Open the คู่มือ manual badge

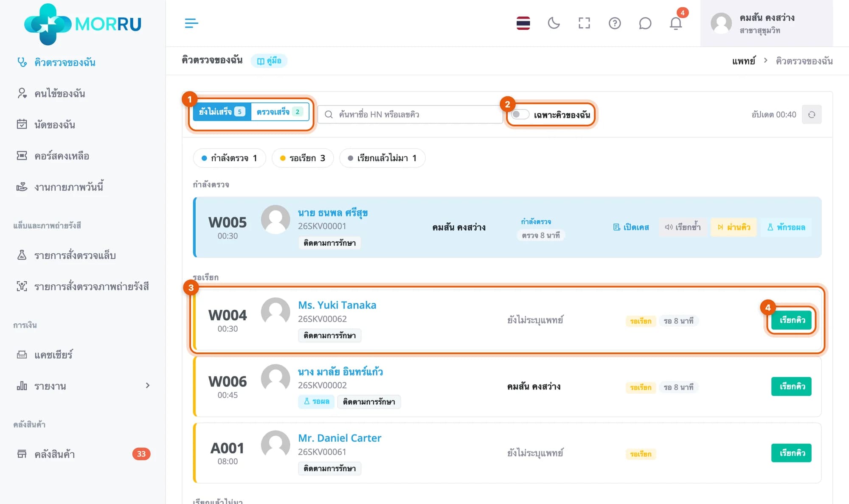(269, 61)
